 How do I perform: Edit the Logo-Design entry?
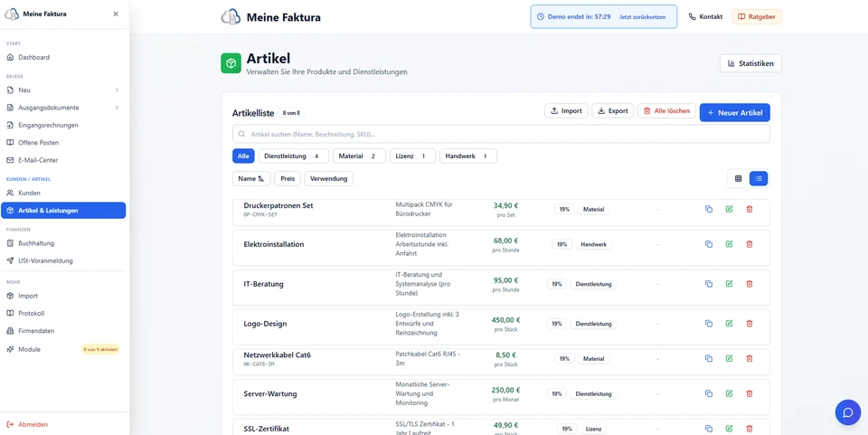click(729, 324)
